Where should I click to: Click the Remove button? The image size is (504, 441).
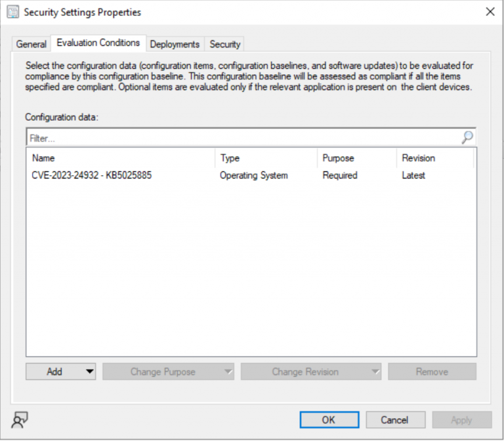click(x=432, y=371)
